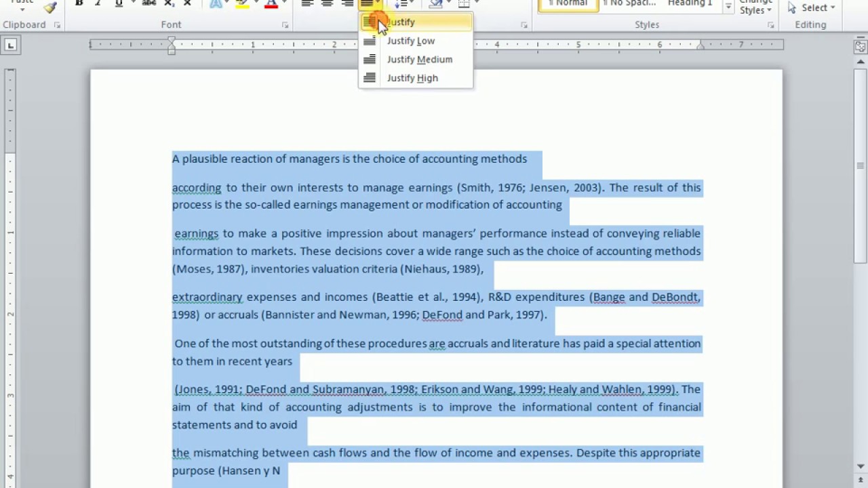Click the name 'Bange' in the document
The image size is (868, 488).
[x=608, y=297]
